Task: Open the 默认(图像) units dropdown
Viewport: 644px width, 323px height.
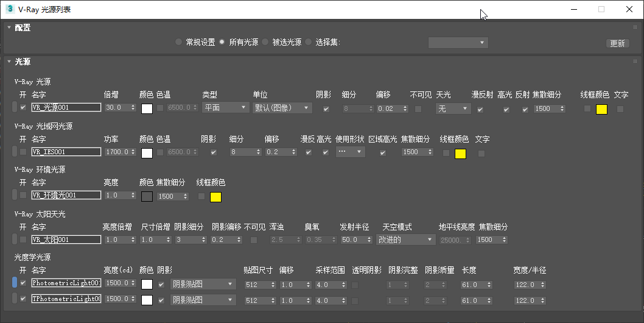Action: coord(282,108)
